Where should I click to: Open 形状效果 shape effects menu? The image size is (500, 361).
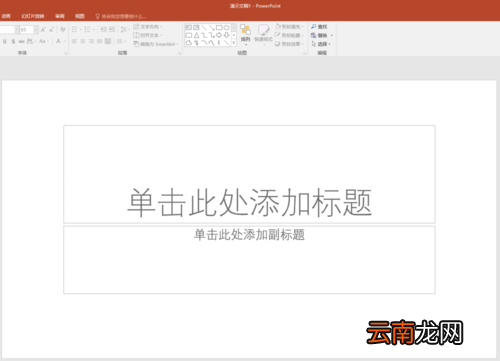[289, 44]
